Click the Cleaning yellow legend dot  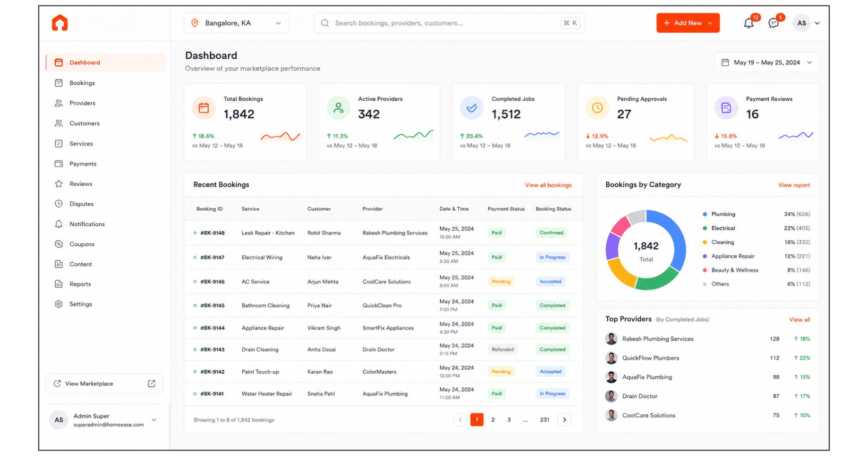point(705,242)
